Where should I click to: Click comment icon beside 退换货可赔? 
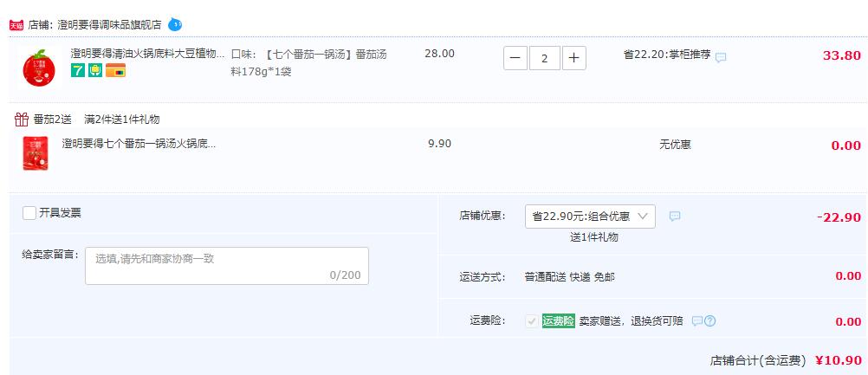coord(697,321)
